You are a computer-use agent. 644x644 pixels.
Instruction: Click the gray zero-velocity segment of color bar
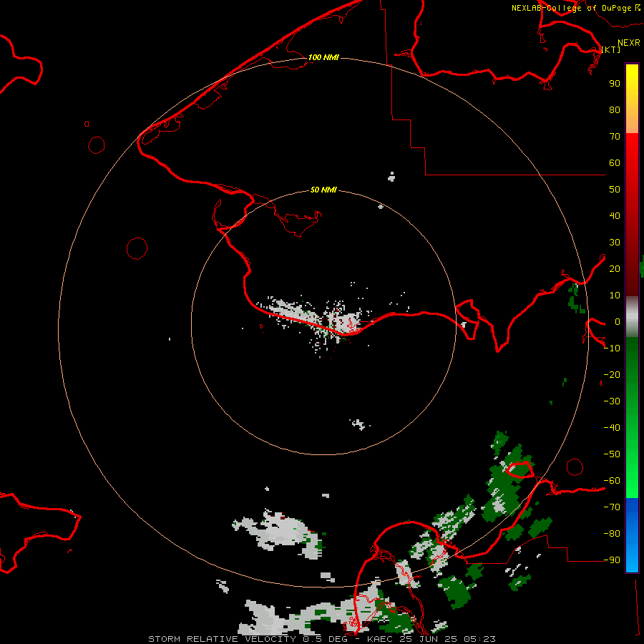(x=632, y=317)
